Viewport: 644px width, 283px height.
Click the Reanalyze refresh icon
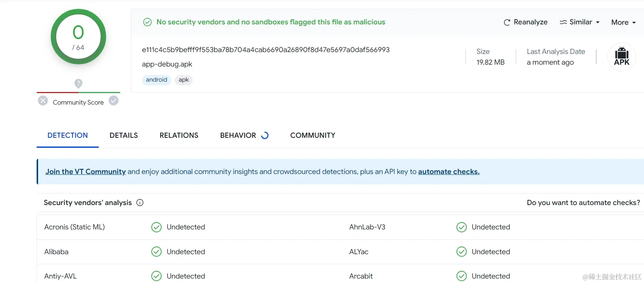pyautogui.click(x=507, y=23)
